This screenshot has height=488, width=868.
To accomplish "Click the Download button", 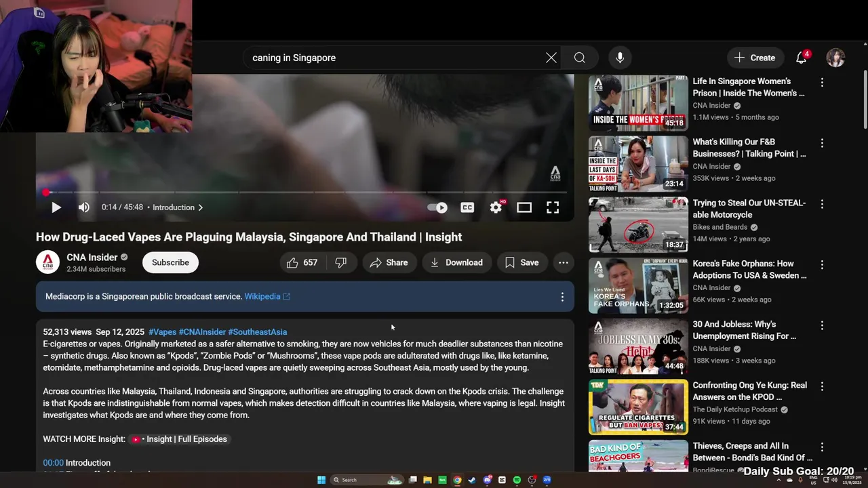I will [x=456, y=262].
